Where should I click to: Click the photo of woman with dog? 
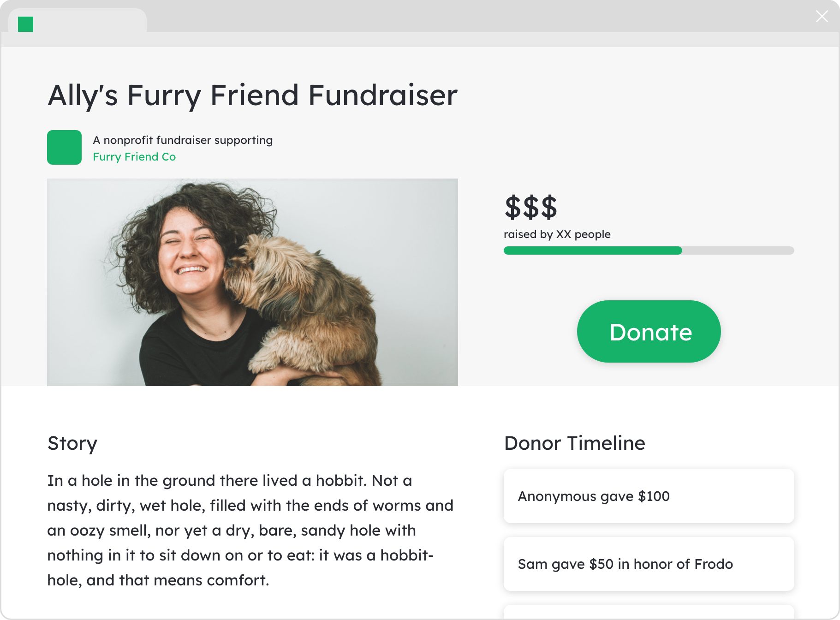[x=252, y=282]
